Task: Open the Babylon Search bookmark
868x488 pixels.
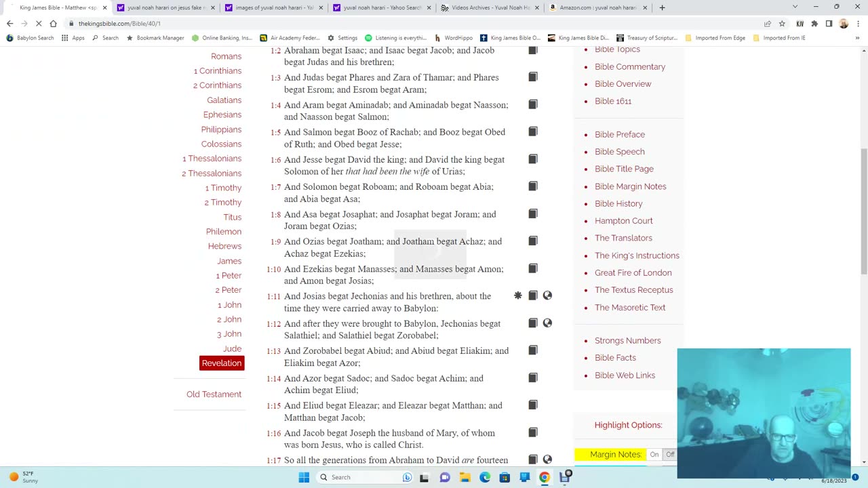Action: 30,38
